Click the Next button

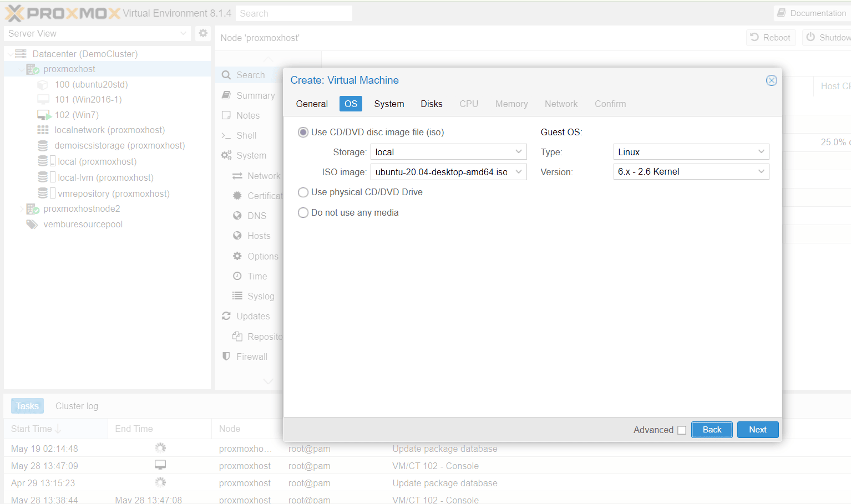click(758, 430)
